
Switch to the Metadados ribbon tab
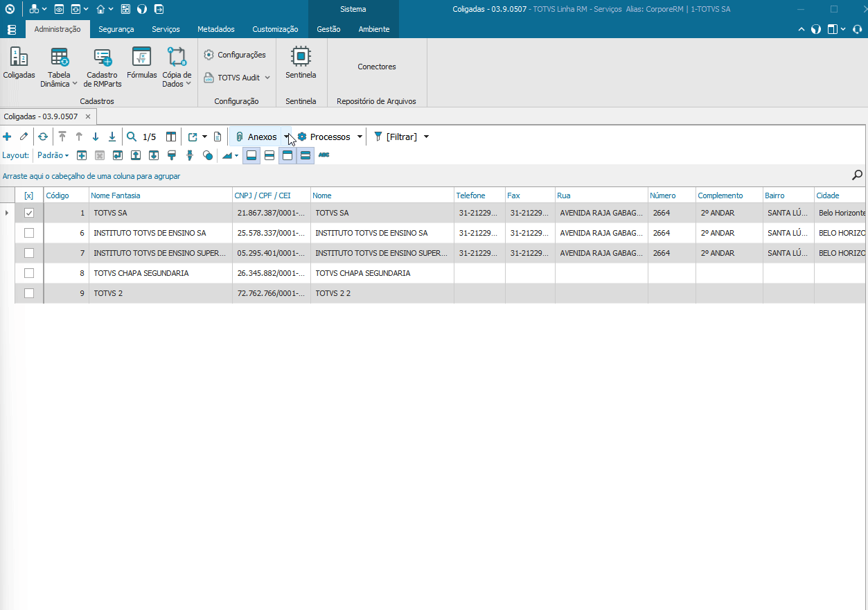pos(216,29)
